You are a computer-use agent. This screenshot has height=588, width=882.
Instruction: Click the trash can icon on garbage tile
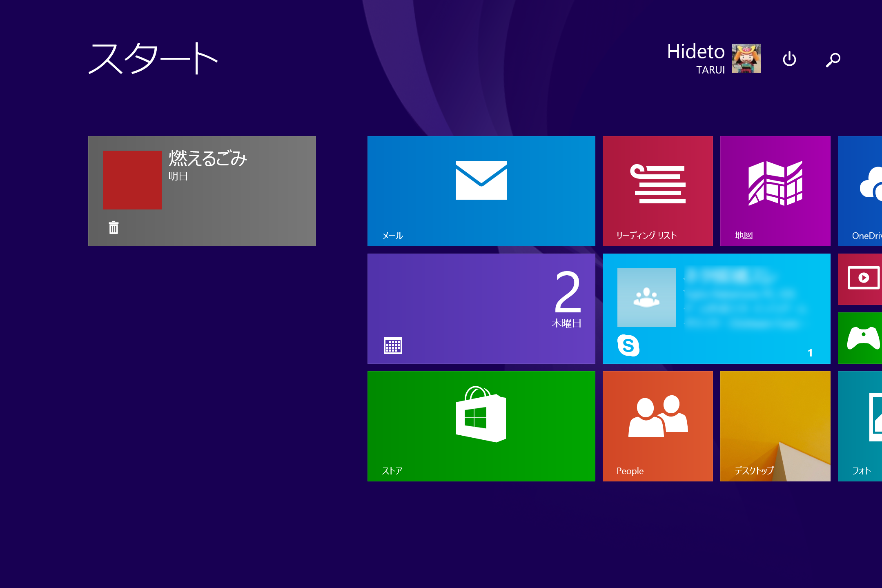pos(114,227)
